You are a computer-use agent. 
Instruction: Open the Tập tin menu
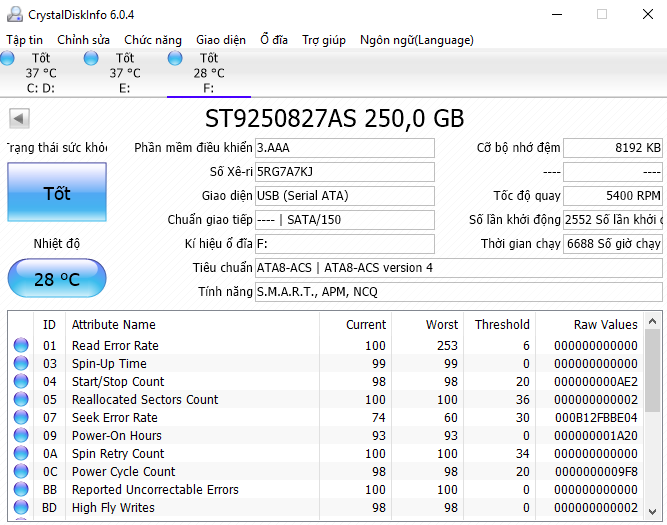(24, 40)
